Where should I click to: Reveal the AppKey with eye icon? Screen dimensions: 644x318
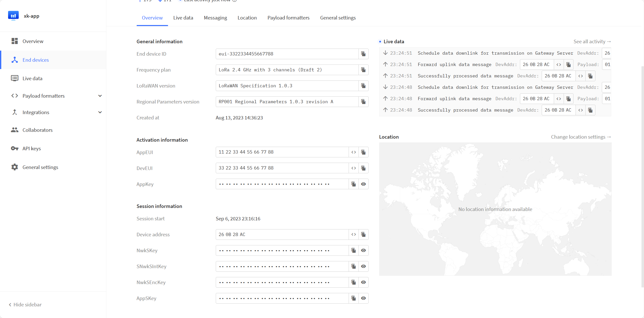(x=363, y=184)
